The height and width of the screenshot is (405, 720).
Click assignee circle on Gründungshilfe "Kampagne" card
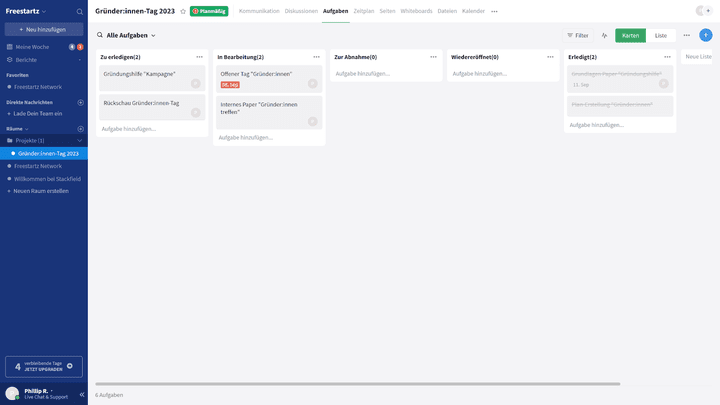click(x=196, y=84)
